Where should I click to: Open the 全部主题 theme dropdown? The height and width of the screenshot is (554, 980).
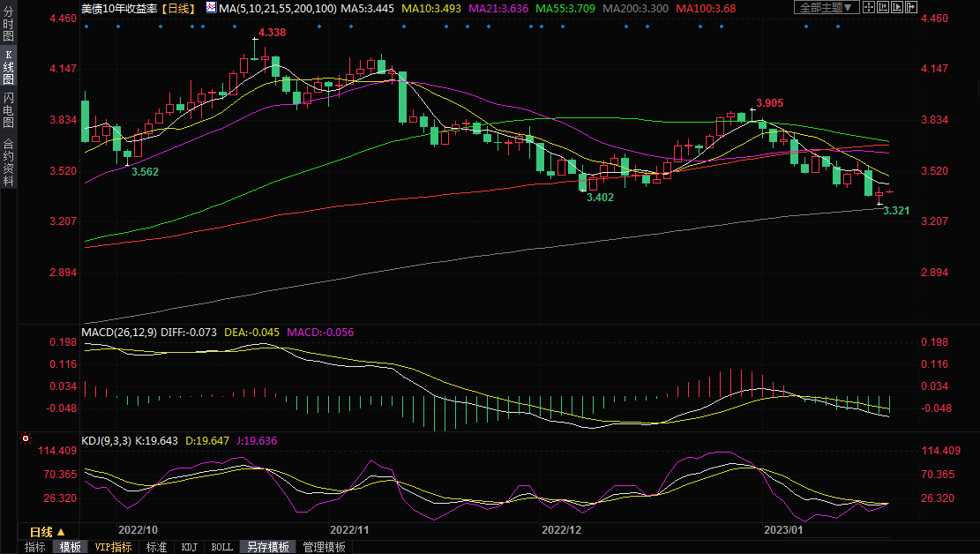click(x=825, y=7)
